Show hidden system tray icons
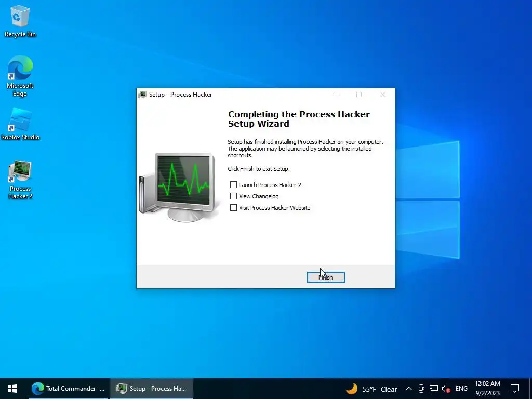 click(409, 389)
